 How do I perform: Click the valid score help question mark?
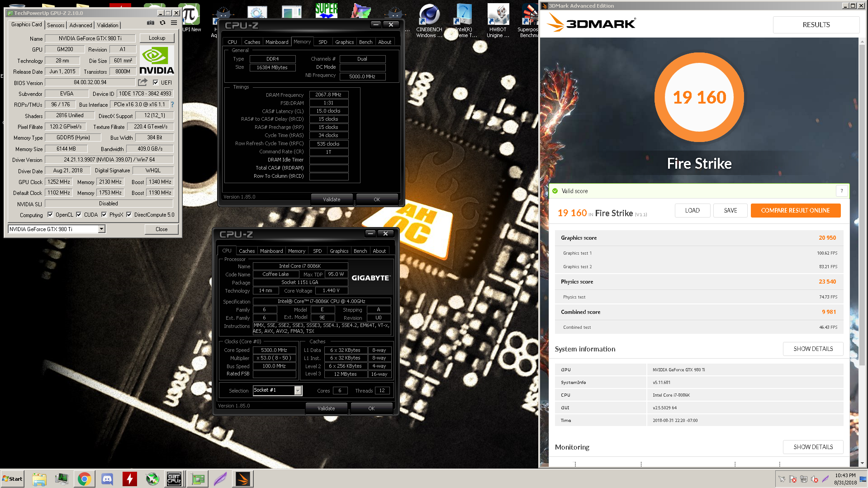(x=842, y=191)
